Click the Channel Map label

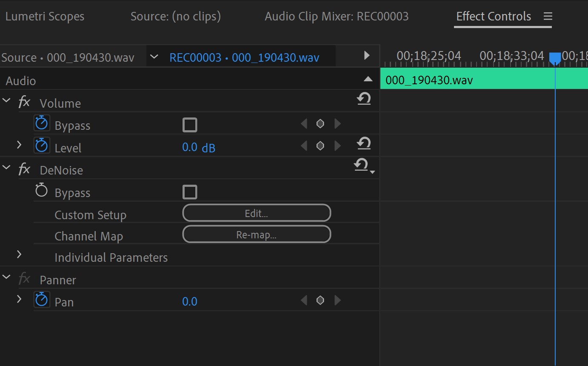(x=88, y=236)
